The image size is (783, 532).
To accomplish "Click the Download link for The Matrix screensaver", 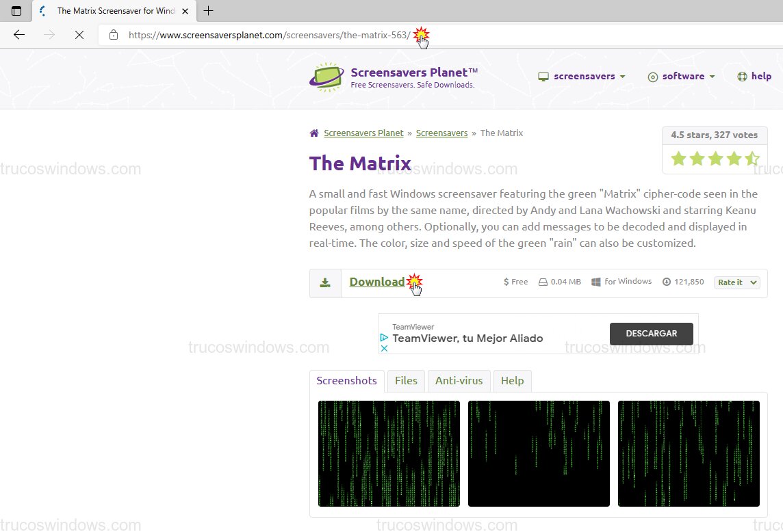I will coord(377,281).
